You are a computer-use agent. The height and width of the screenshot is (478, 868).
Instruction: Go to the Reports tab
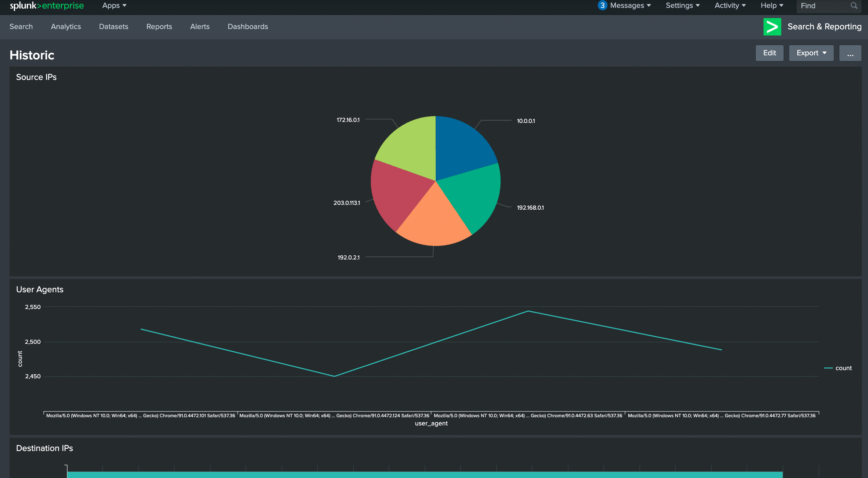tap(159, 27)
